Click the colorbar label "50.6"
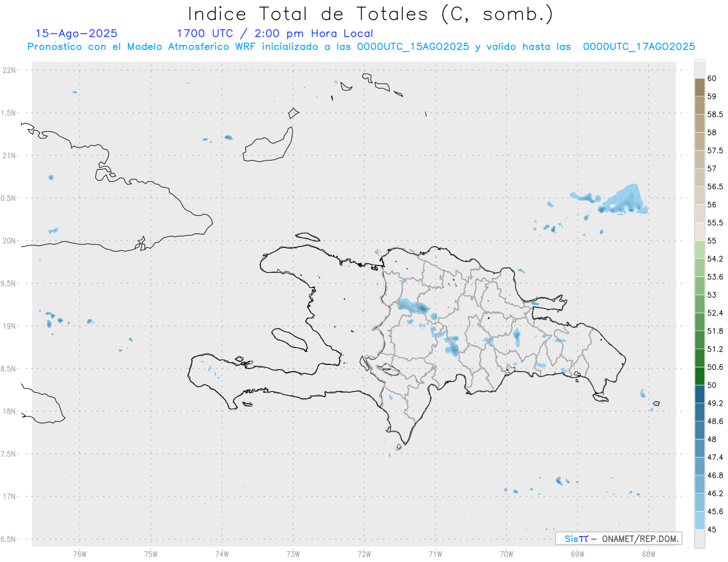 point(715,367)
